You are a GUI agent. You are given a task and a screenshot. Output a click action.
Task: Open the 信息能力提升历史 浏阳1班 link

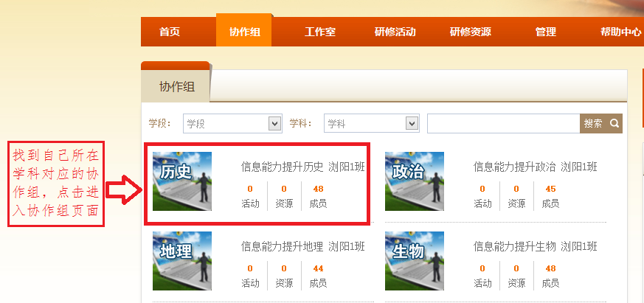pyautogui.click(x=302, y=167)
